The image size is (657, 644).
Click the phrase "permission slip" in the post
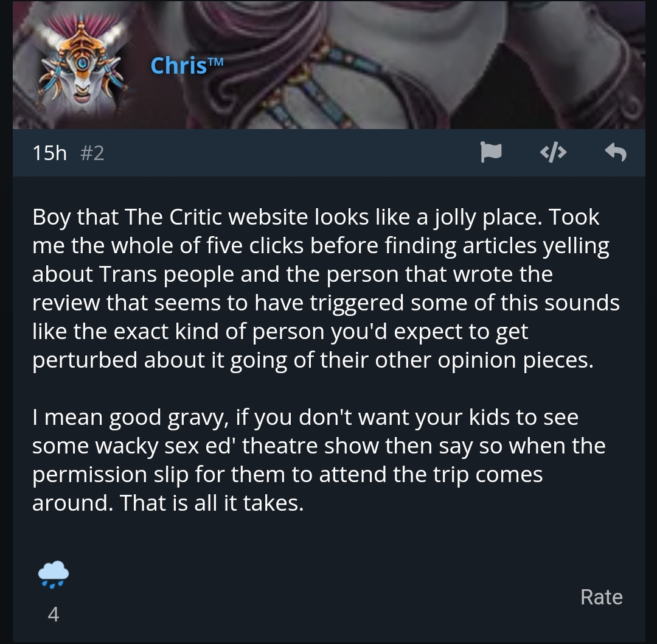(x=110, y=475)
